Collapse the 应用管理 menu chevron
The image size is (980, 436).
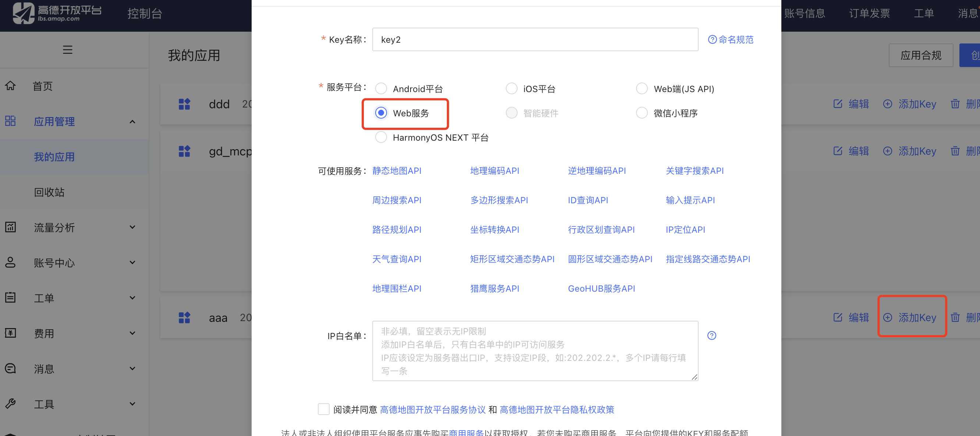click(x=132, y=122)
